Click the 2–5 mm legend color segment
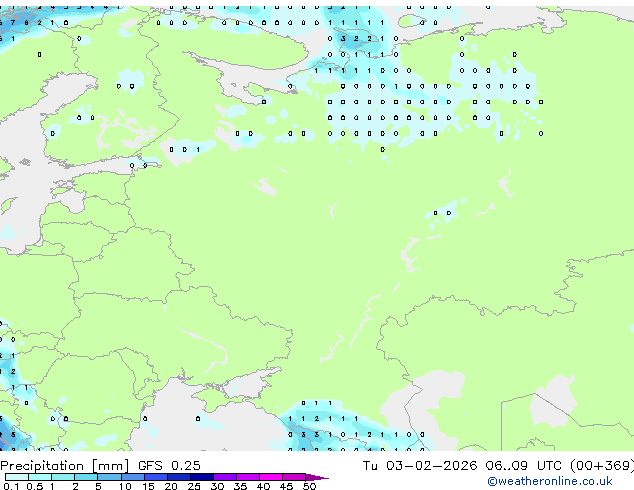 (x=86, y=477)
